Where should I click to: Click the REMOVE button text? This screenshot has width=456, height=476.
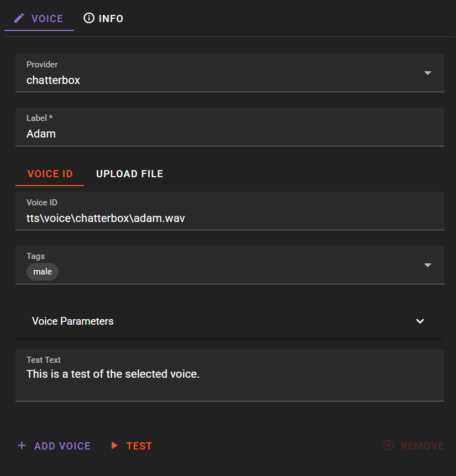[422, 446]
